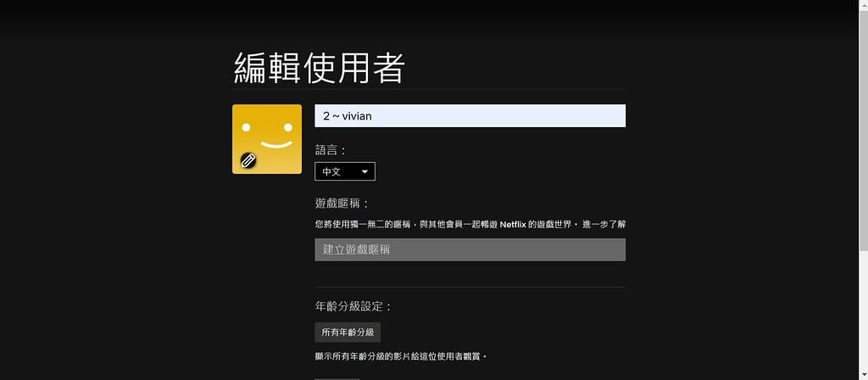
Task: Click the right eye of the avatar
Action: coord(288,128)
